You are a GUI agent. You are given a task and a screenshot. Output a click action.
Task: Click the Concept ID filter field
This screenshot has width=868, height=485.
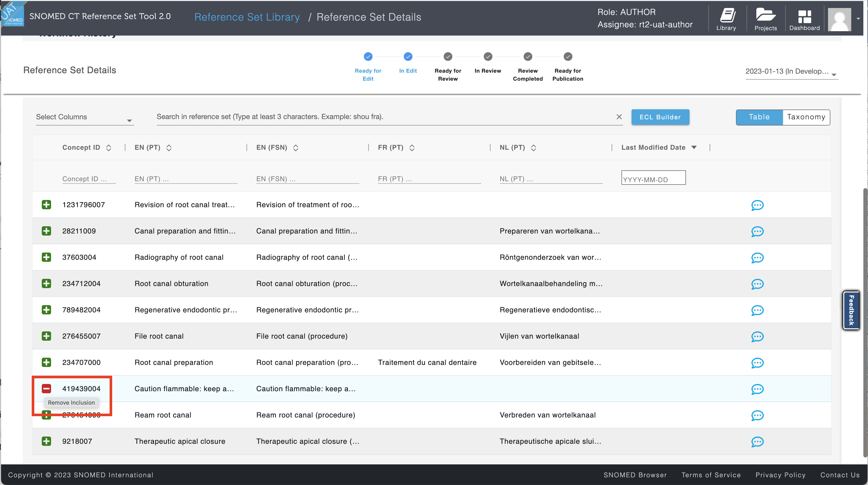click(89, 179)
